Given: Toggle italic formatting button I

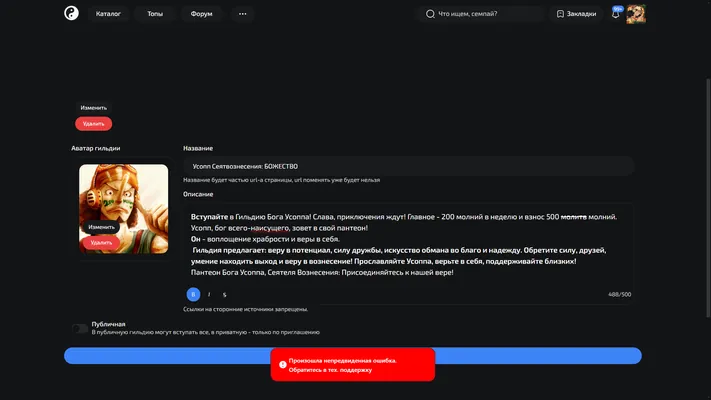Looking at the screenshot, I should [209, 294].
